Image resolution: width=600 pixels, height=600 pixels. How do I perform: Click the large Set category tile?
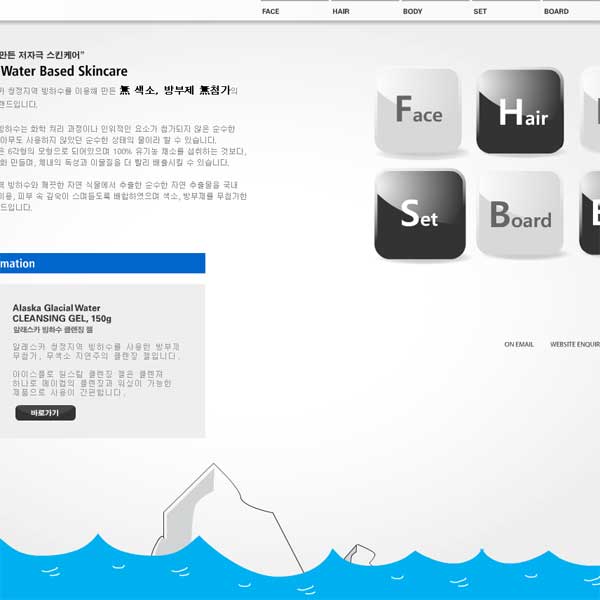coord(420,214)
